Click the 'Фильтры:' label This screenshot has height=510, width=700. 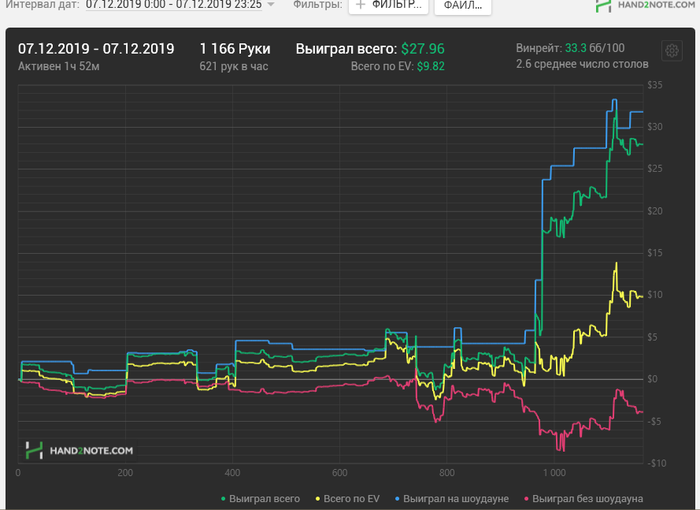(317, 5)
